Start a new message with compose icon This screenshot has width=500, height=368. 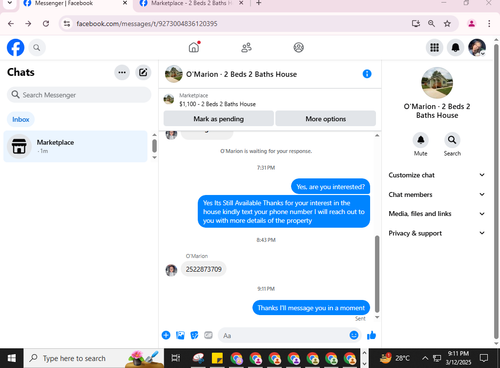point(143,72)
